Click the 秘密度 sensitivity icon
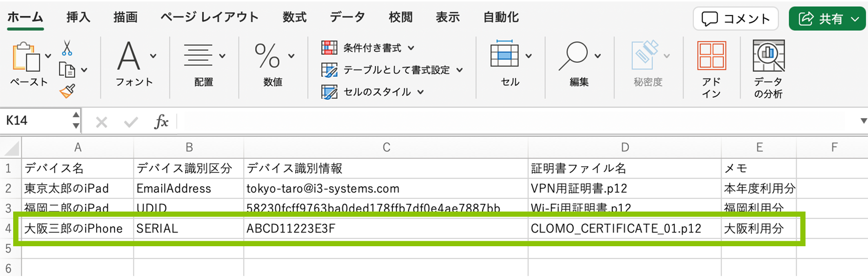 click(x=644, y=55)
